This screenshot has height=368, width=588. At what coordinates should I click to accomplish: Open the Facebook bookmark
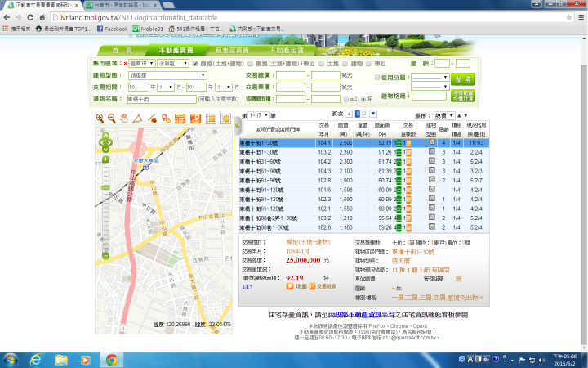click(x=112, y=29)
